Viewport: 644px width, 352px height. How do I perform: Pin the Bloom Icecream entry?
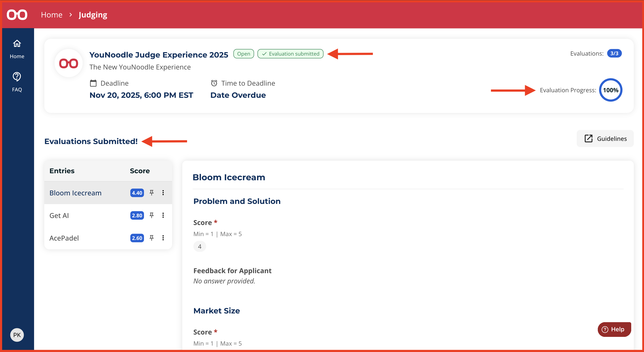click(151, 193)
